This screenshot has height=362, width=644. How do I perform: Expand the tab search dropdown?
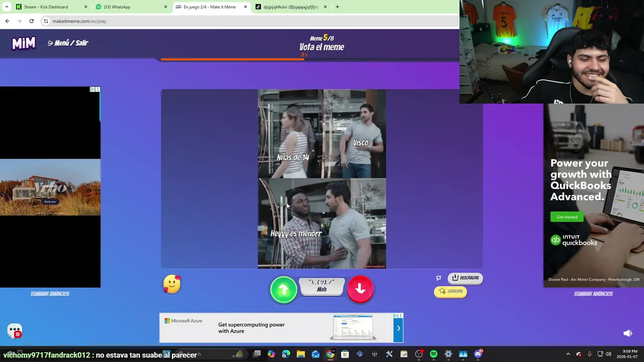(6, 7)
